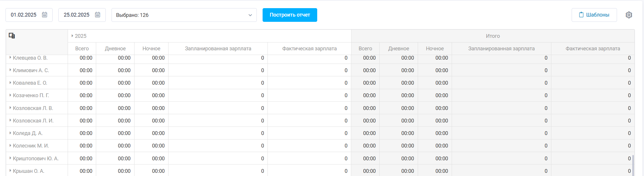The image size is (644, 176).
Task: Expand row Криштопович Ю. А.
Action: (x=10, y=158)
